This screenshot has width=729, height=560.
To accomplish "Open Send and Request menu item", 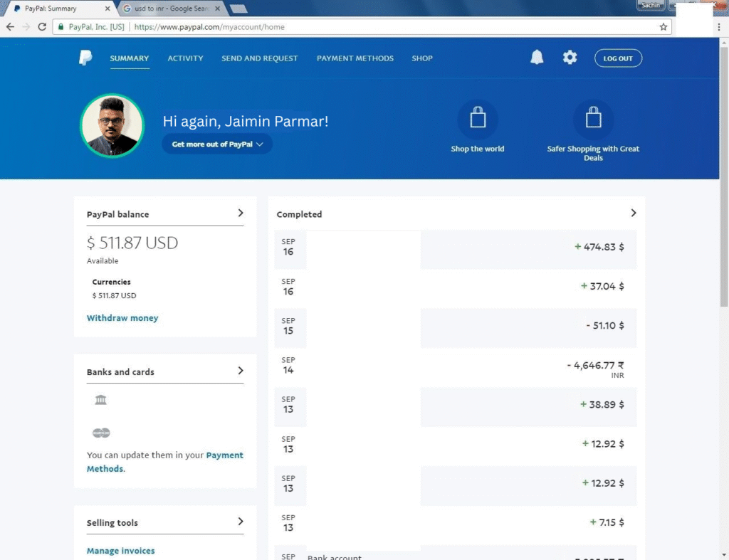I will tap(259, 58).
